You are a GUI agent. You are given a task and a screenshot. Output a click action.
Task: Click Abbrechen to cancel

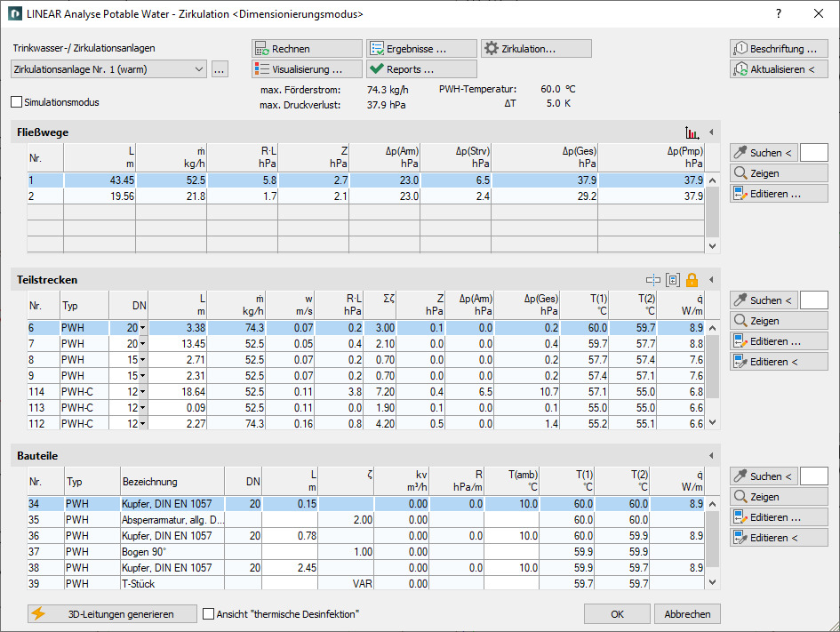(x=687, y=614)
